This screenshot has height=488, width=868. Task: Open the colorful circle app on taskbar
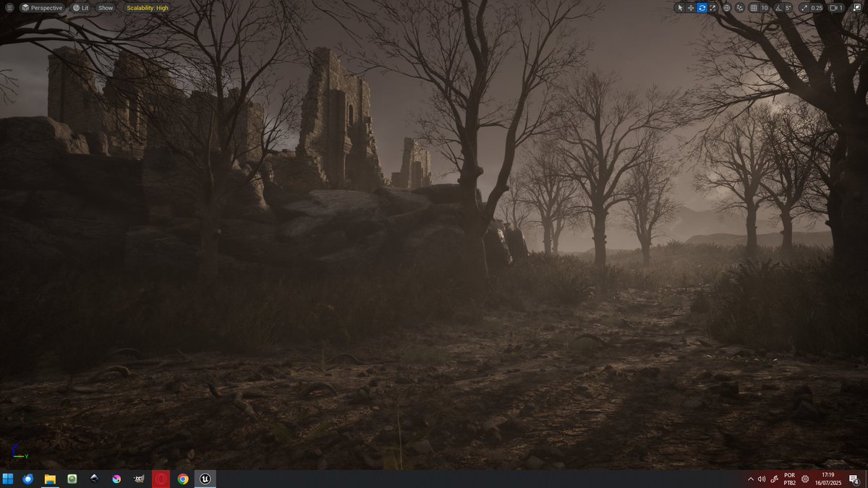(116, 479)
